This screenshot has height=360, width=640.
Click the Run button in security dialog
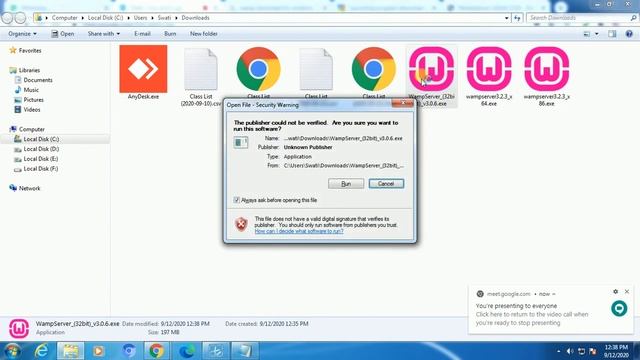346,184
